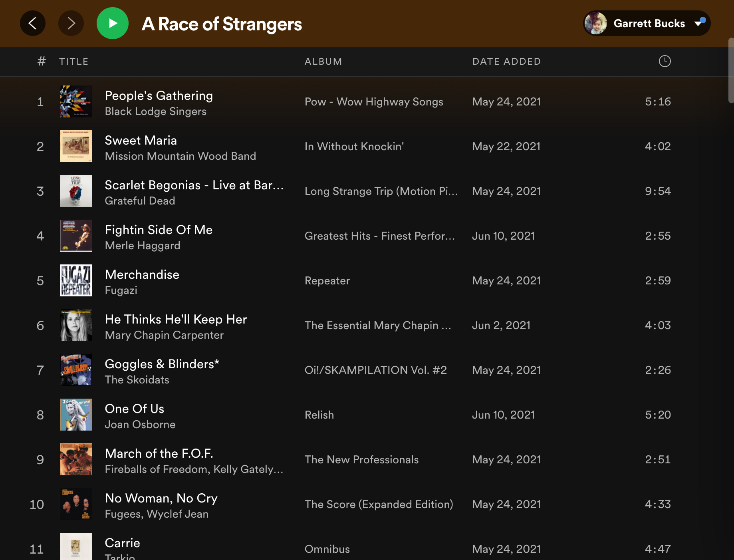Open People's Gathering album cover
This screenshot has height=560, width=734.
click(76, 101)
